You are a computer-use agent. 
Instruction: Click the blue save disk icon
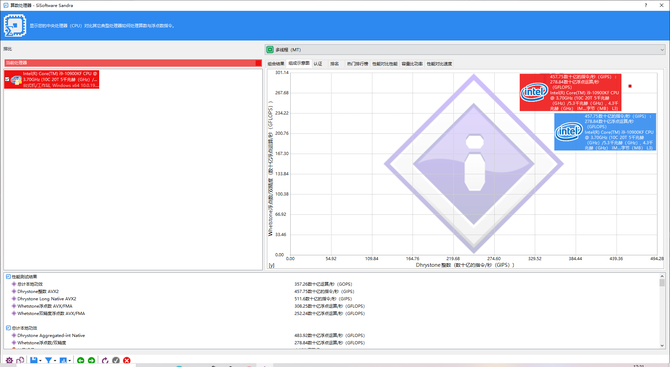(x=34, y=361)
